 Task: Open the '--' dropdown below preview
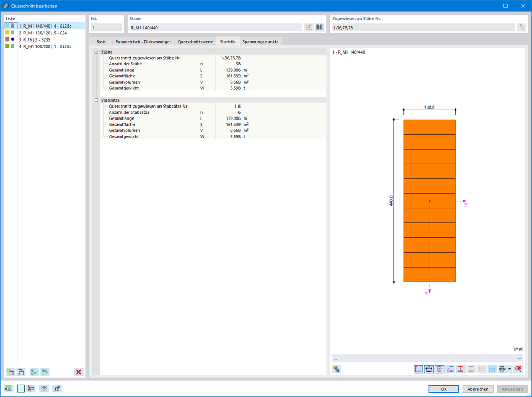tap(427, 359)
